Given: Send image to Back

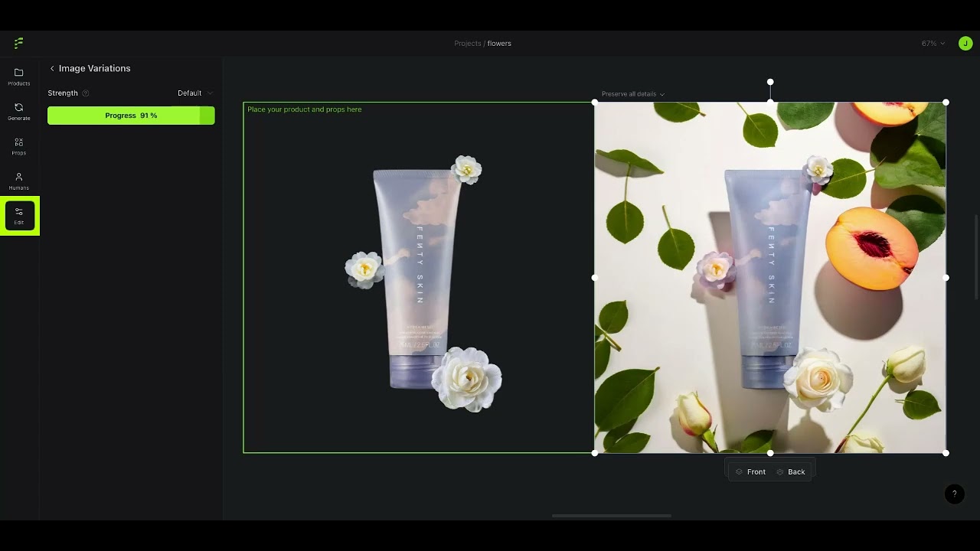Looking at the screenshot, I should (790, 472).
